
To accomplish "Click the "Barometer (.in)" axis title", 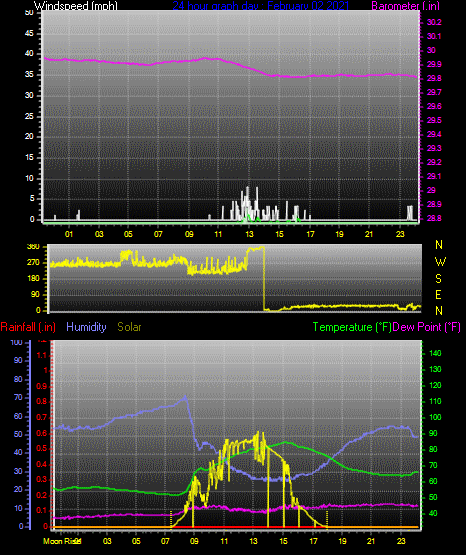I will tap(405, 6).
